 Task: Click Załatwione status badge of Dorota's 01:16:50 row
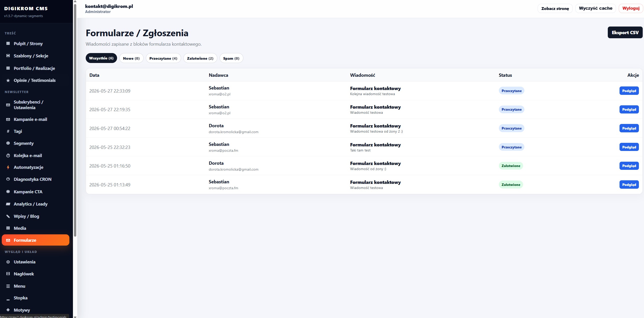pos(511,166)
